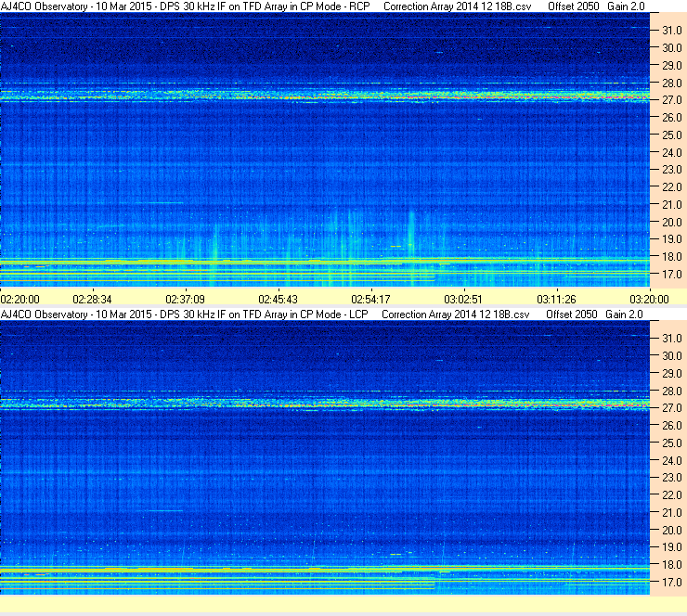
Task: Click the 28.0 frequency label in the RCP chart
Action: tap(672, 83)
